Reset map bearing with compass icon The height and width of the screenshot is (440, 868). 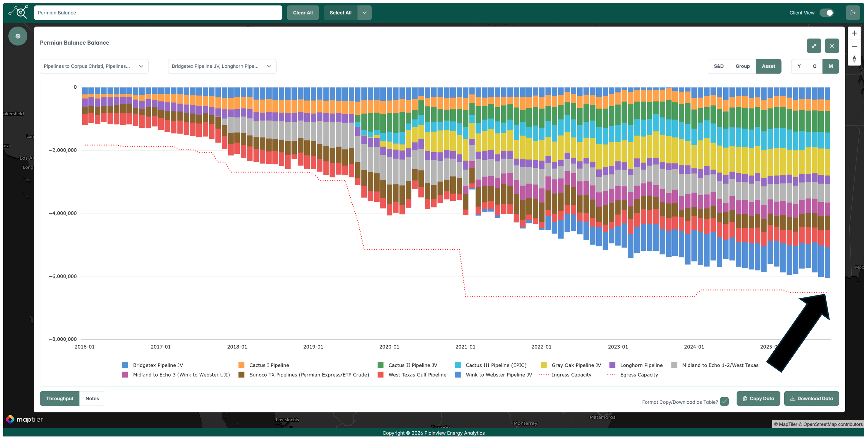pyautogui.click(x=854, y=59)
